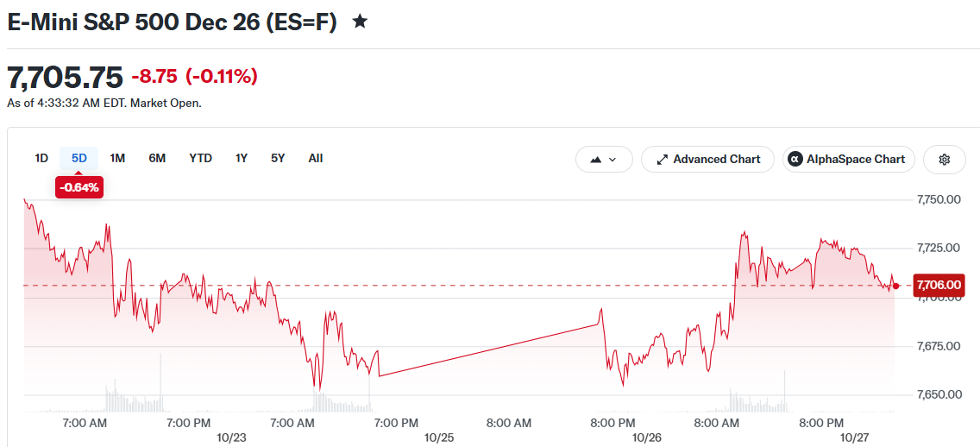Click the 7,706.00 current price label
The width and height of the screenshot is (980, 447).
pyautogui.click(x=939, y=285)
